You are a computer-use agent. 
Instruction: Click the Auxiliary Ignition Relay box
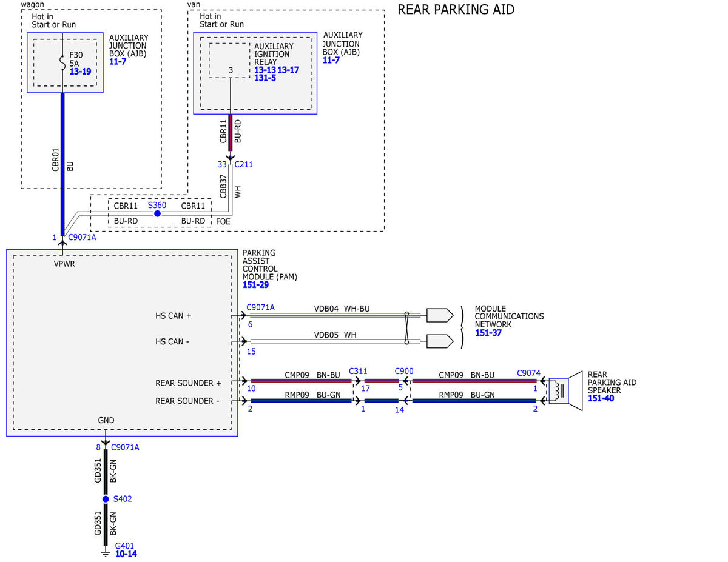tap(229, 60)
